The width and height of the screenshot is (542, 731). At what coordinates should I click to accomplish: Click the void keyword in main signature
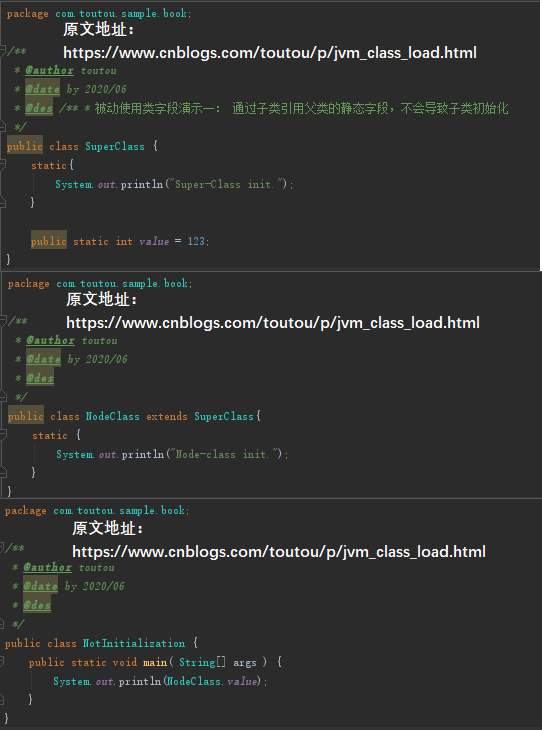pos(124,662)
